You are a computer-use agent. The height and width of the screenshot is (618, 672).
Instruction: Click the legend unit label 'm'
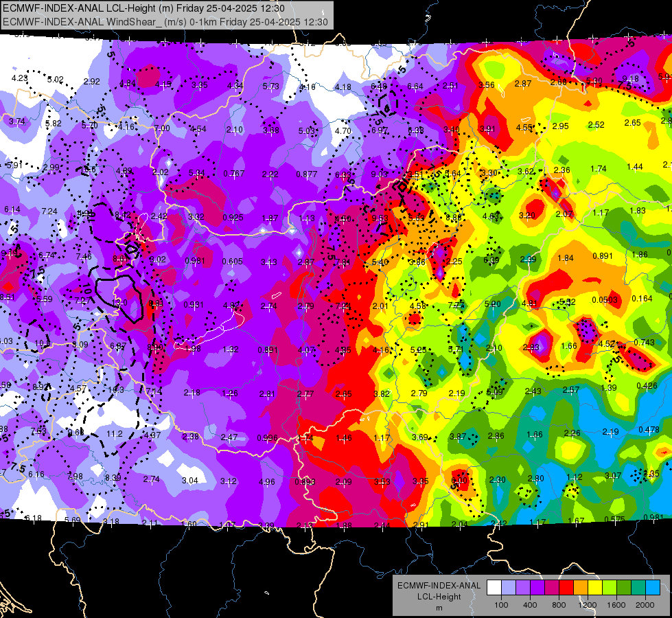point(439,608)
